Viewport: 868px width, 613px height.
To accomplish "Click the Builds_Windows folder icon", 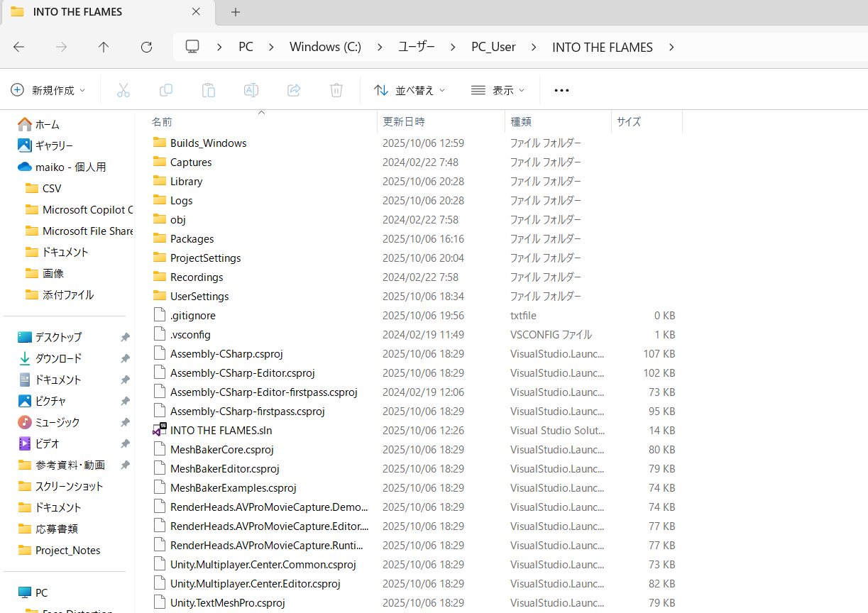I will coord(159,143).
